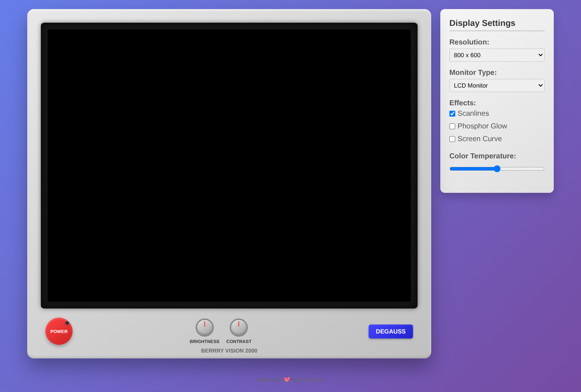Image resolution: width=581 pixels, height=392 pixels.
Task: Click the red marker line on BRIGHTNESS knob
Action: 204,323
